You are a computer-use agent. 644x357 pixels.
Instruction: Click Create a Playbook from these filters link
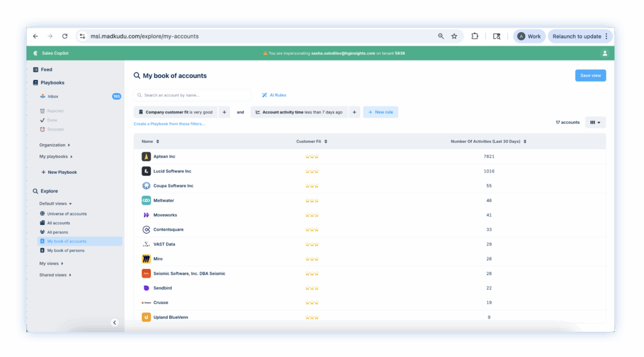[x=169, y=124]
